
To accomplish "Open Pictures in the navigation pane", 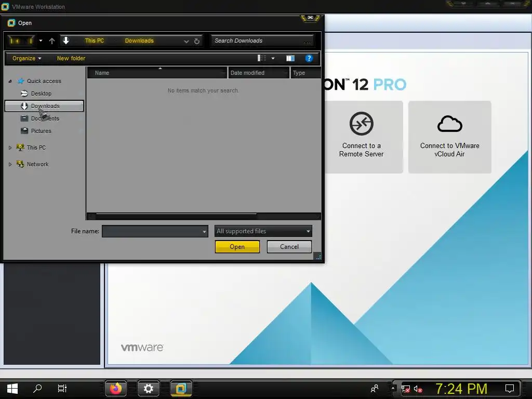I will click(x=41, y=131).
